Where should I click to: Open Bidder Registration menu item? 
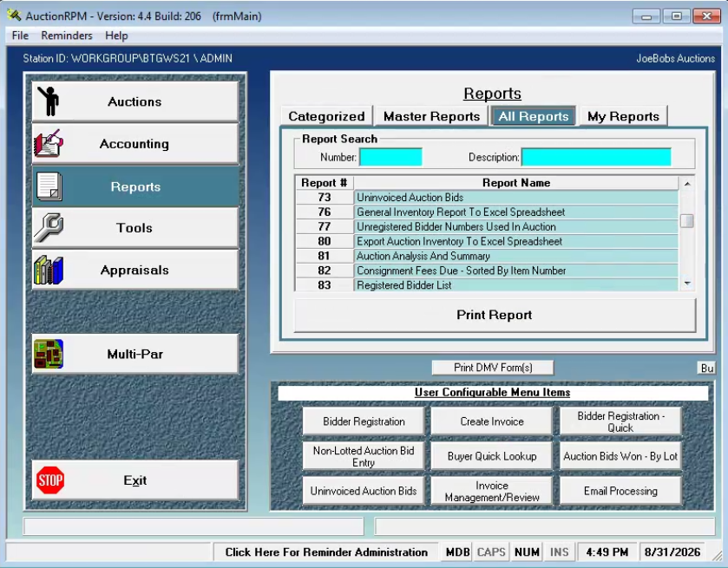(364, 421)
